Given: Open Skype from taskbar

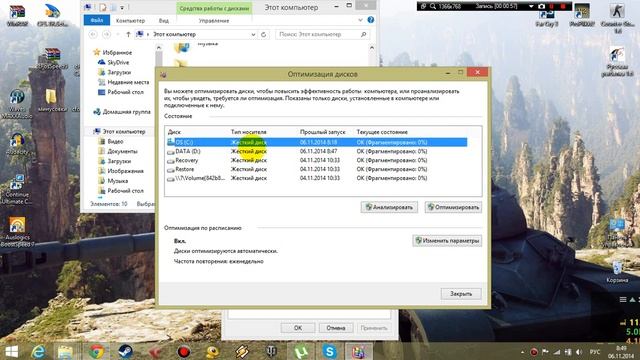Looking at the screenshot, I should click(329, 351).
